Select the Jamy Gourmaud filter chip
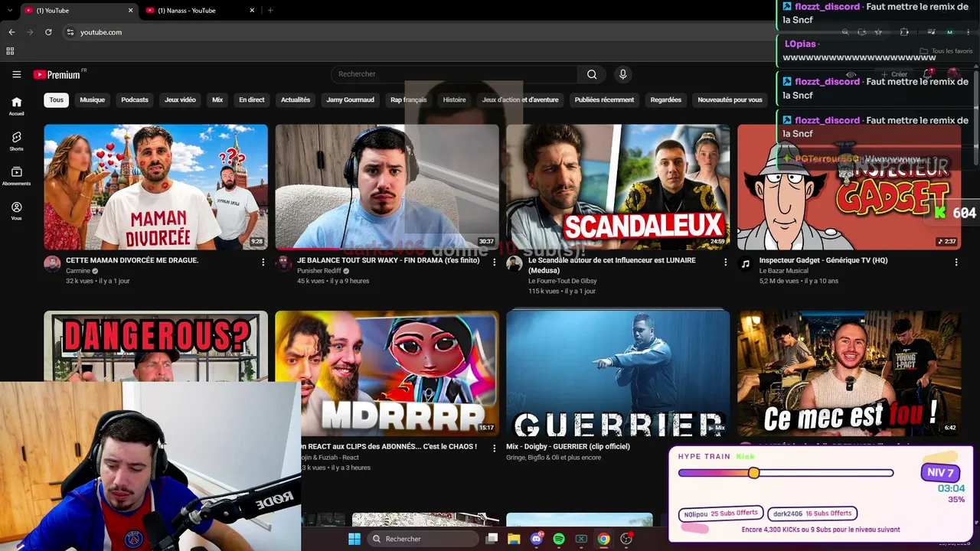This screenshot has width=980, height=551. [350, 99]
